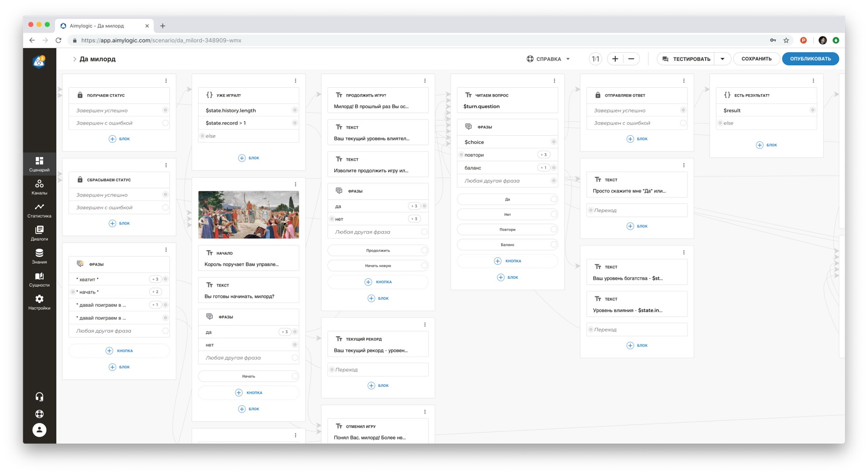
Task: Expand +2 synonyms for * начать *
Action: coord(155,292)
